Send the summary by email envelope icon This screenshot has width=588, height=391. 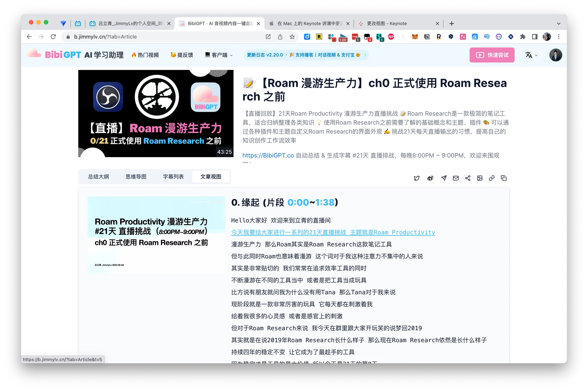click(456, 178)
